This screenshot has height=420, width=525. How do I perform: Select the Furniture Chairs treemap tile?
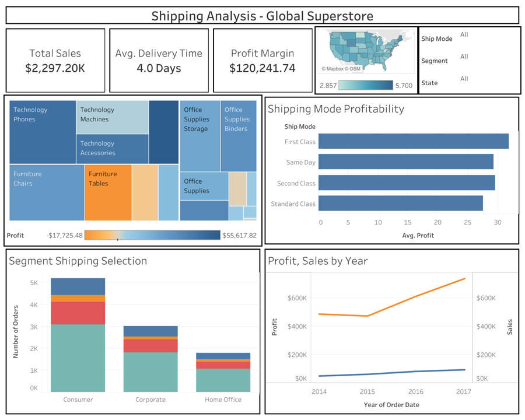point(47,192)
